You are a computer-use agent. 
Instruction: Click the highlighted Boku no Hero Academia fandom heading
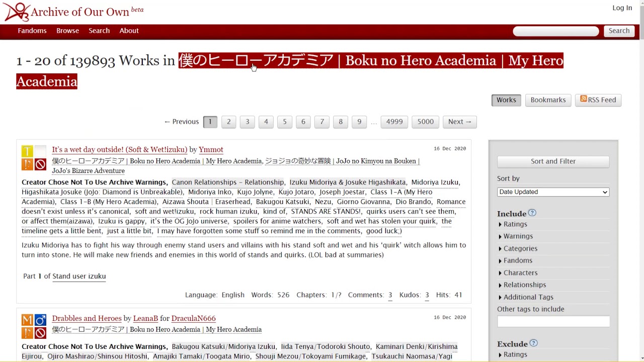[x=290, y=71]
